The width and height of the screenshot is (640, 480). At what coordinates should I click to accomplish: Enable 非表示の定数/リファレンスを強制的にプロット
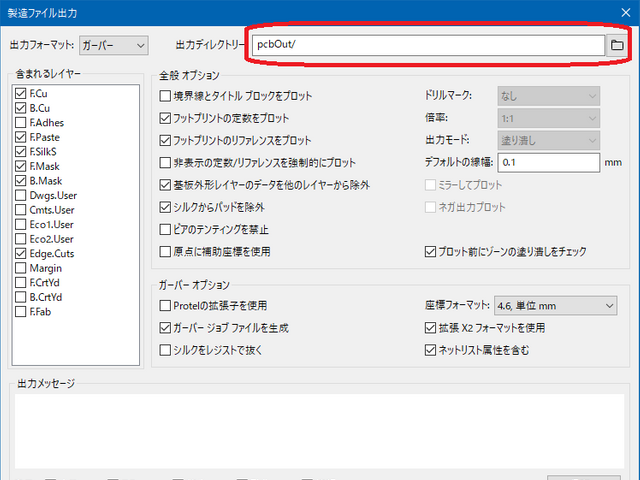click(165, 163)
